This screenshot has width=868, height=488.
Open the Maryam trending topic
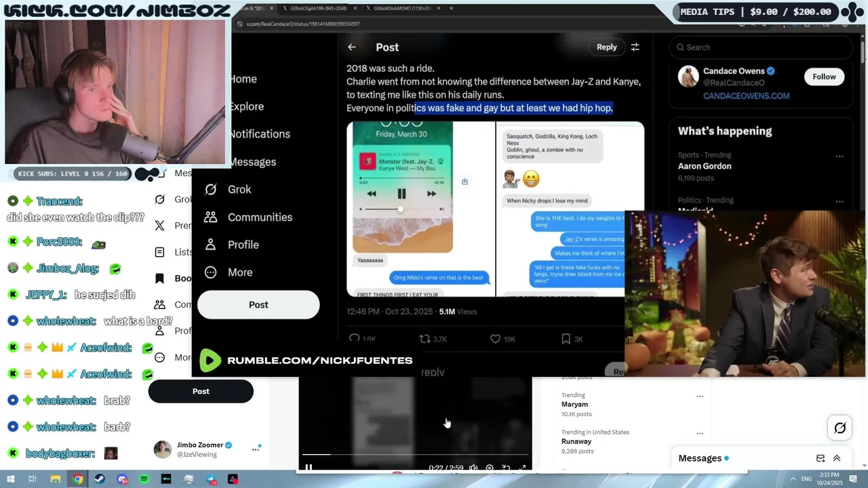pyautogui.click(x=574, y=405)
